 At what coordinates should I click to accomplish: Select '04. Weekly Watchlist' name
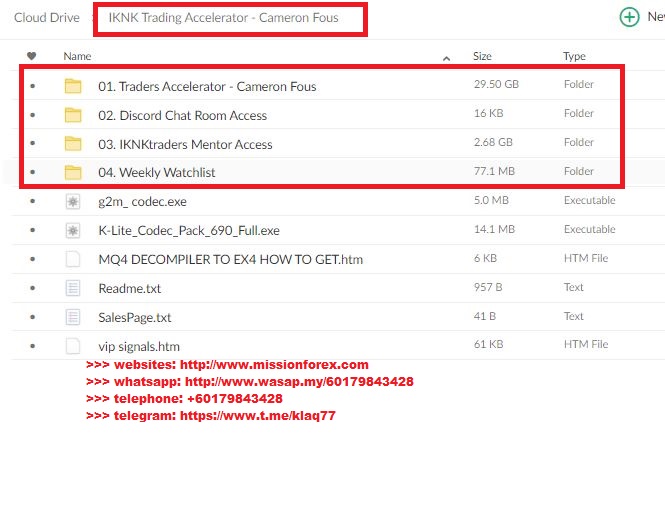(157, 173)
